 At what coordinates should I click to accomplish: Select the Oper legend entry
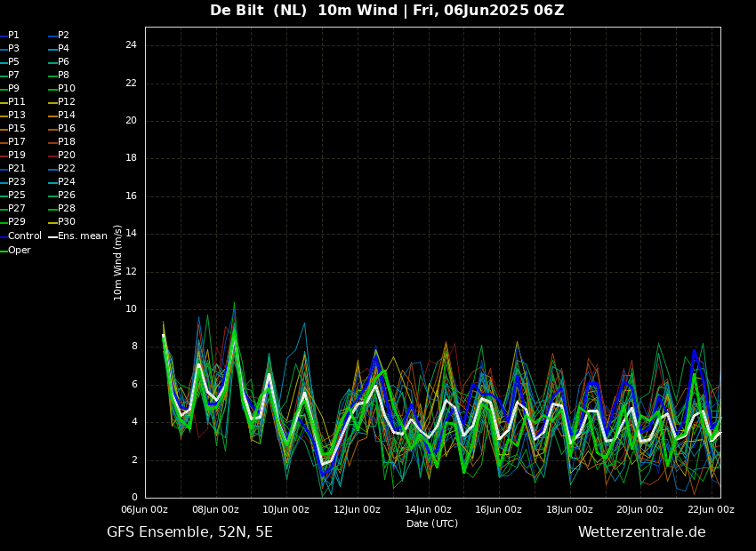point(20,251)
